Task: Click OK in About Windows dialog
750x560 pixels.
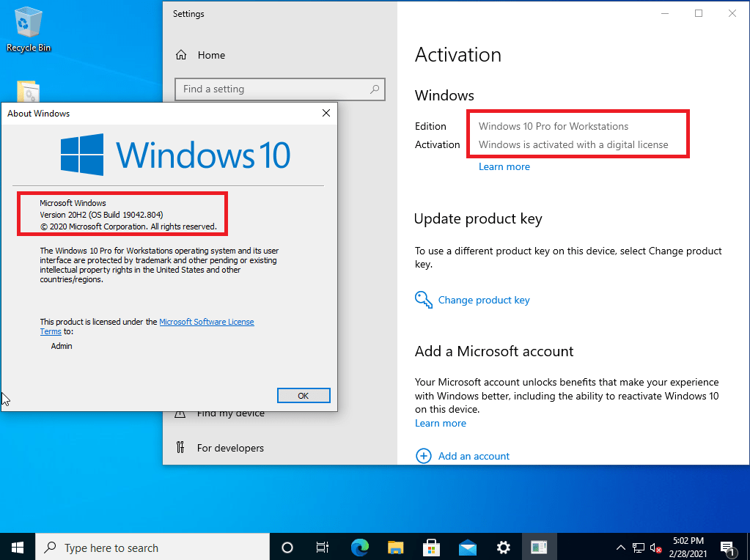Action: [x=304, y=396]
